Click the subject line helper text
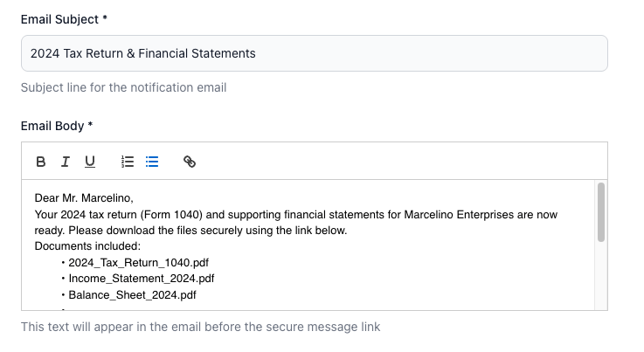The height and width of the screenshot is (352, 644). click(123, 87)
